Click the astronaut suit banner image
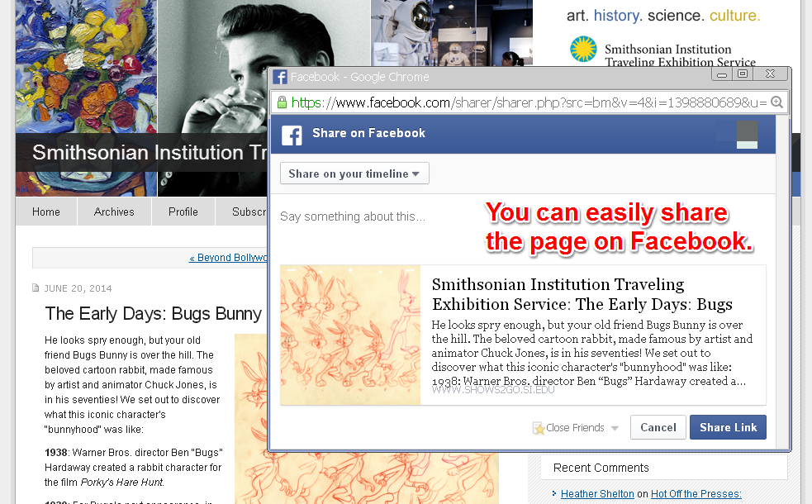The height and width of the screenshot is (504, 812). [452, 33]
